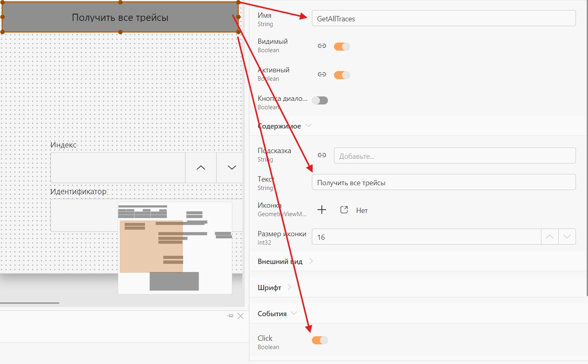Expand the Внешний вид section
The width and height of the screenshot is (588, 364).
(311, 261)
